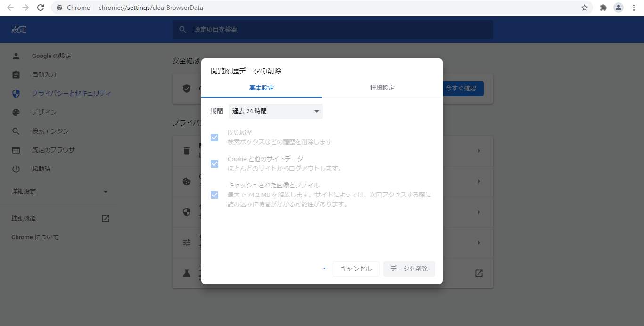Uncheck the 閲覧履歴 checkbox
This screenshot has width=644, height=326.
tap(215, 138)
